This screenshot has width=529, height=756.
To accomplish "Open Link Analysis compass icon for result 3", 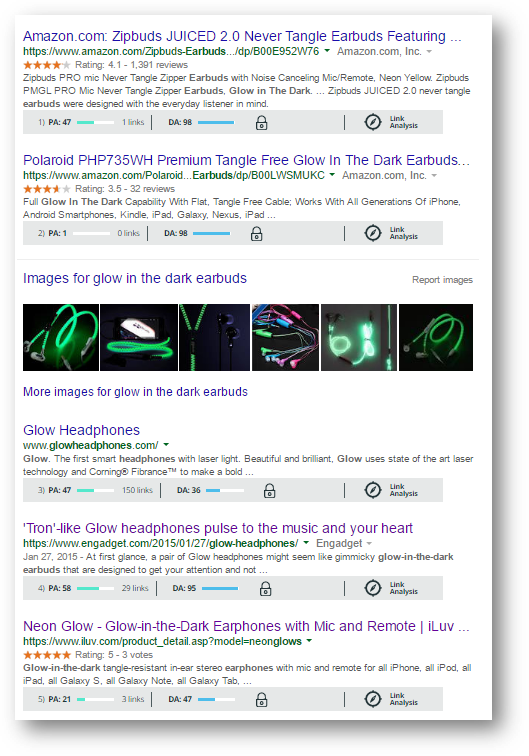I will point(373,490).
